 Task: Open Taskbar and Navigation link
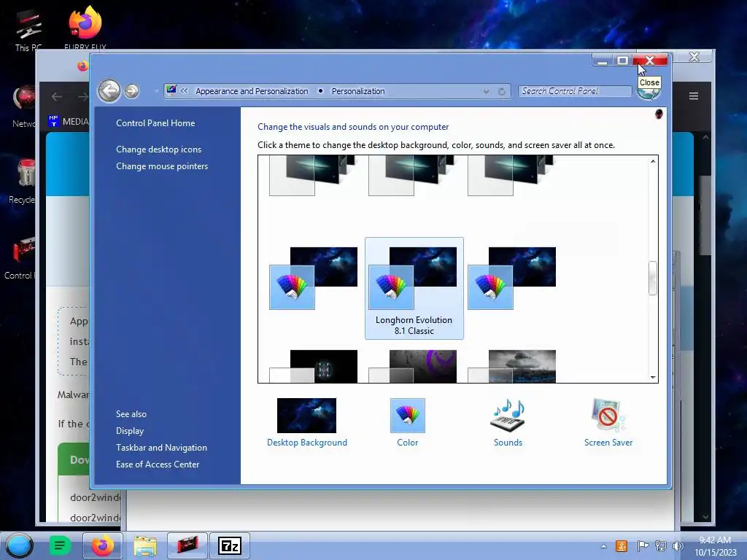pos(161,447)
